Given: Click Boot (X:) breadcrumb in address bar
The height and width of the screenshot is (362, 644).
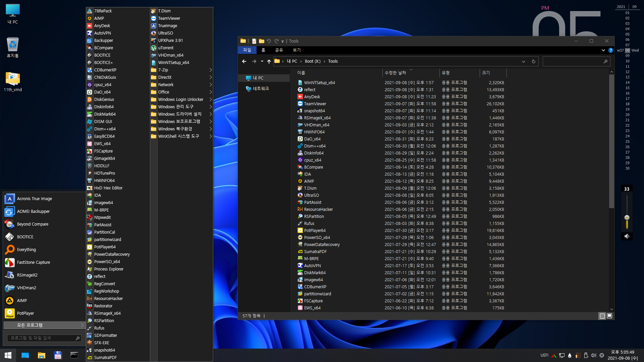Looking at the screenshot, I should click(x=313, y=61).
